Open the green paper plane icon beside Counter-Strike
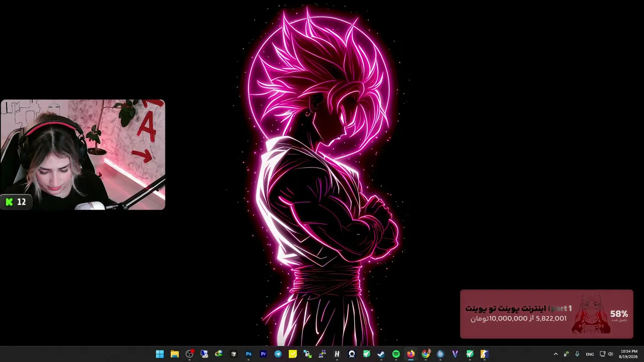This screenshot has width=644, height=362. pos(470,354)
